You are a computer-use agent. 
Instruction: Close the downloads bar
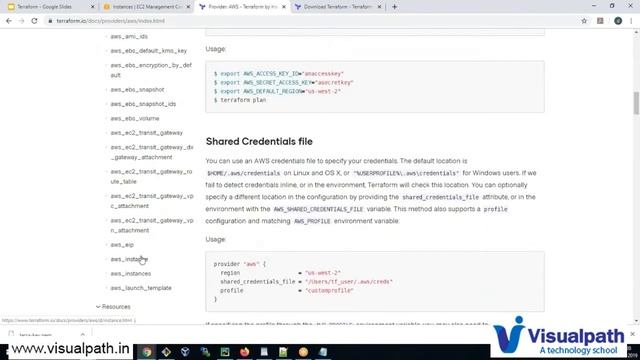[x=633, y=334]
